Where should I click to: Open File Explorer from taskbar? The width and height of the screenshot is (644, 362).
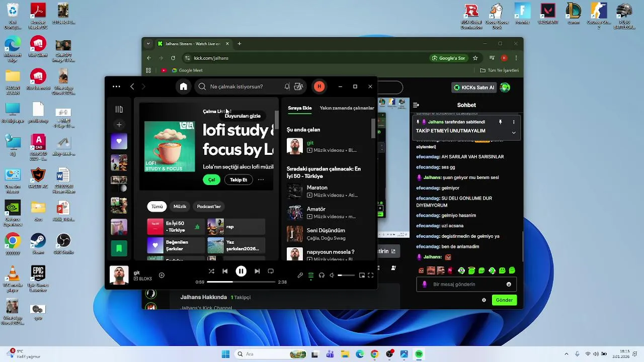[345, 354]
